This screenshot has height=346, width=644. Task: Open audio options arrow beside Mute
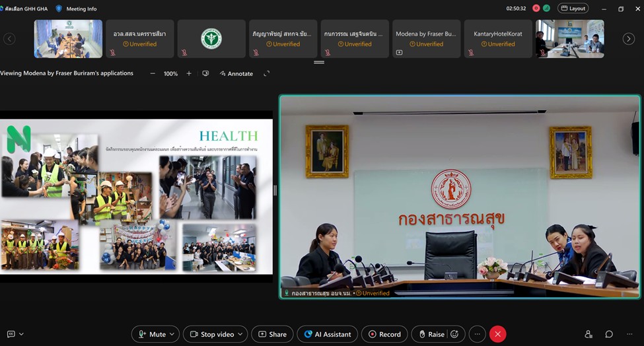172,334
